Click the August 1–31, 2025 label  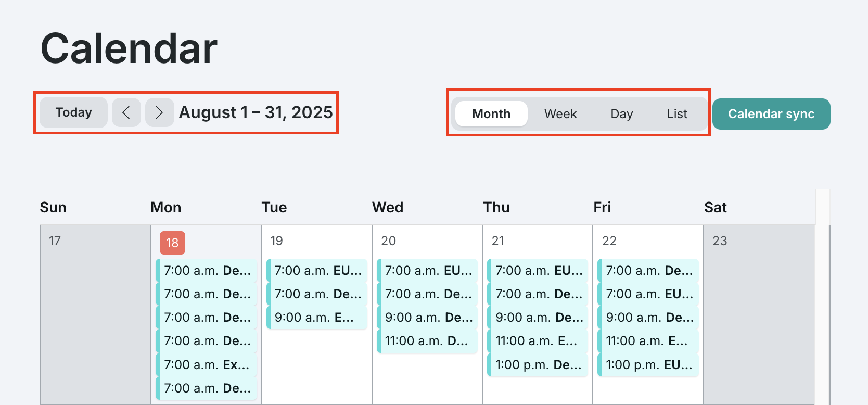coord(256,112)
